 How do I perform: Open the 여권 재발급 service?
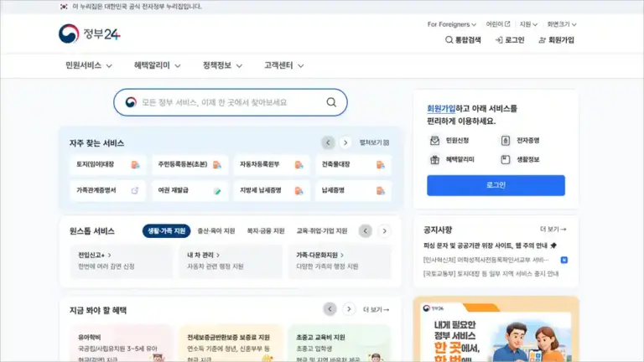190,190
